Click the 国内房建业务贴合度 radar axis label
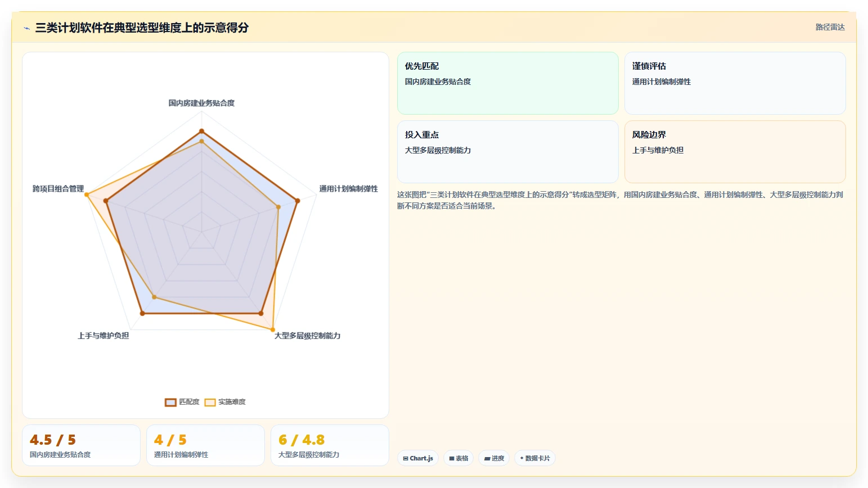Image resolution: width=868 pixels, height=488 pixels. 201,103
